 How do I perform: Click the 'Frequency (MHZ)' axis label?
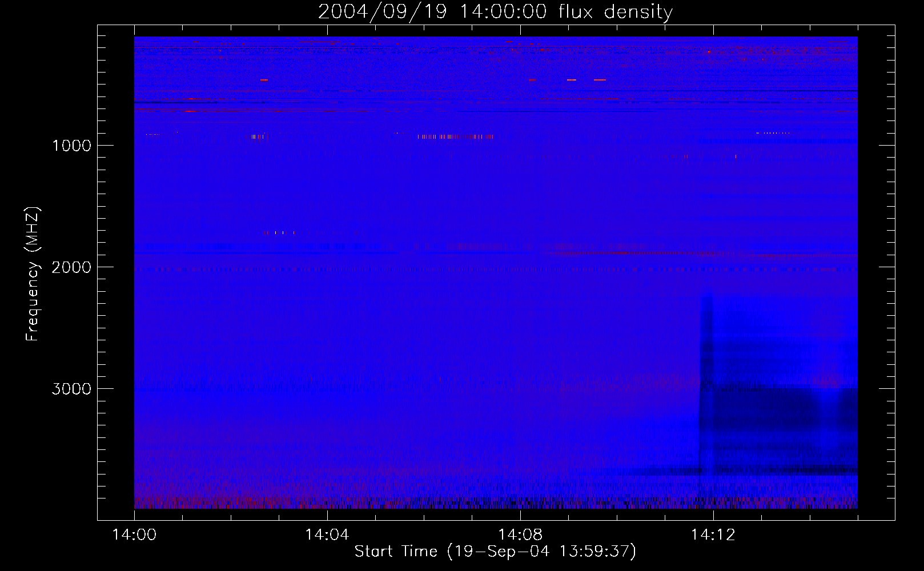(x=33, y=274)
